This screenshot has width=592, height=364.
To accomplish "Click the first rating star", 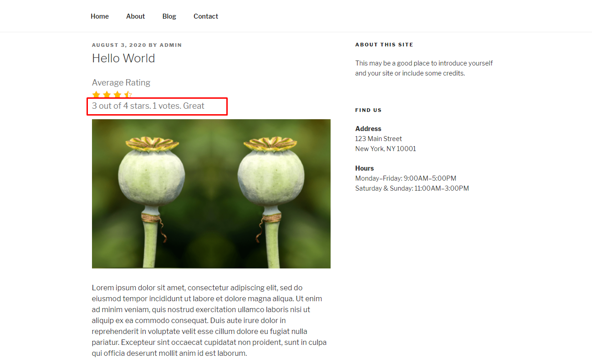I will [x=96, y=95].
